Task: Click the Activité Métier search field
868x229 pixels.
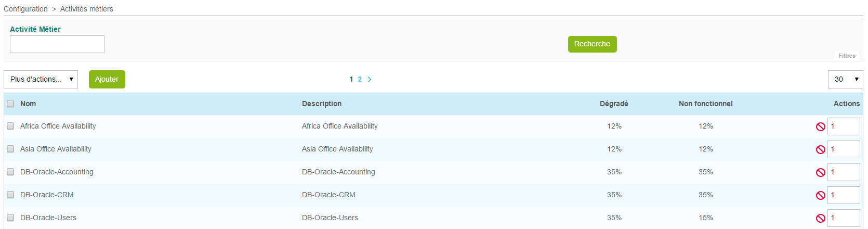Action: [57, 44]
